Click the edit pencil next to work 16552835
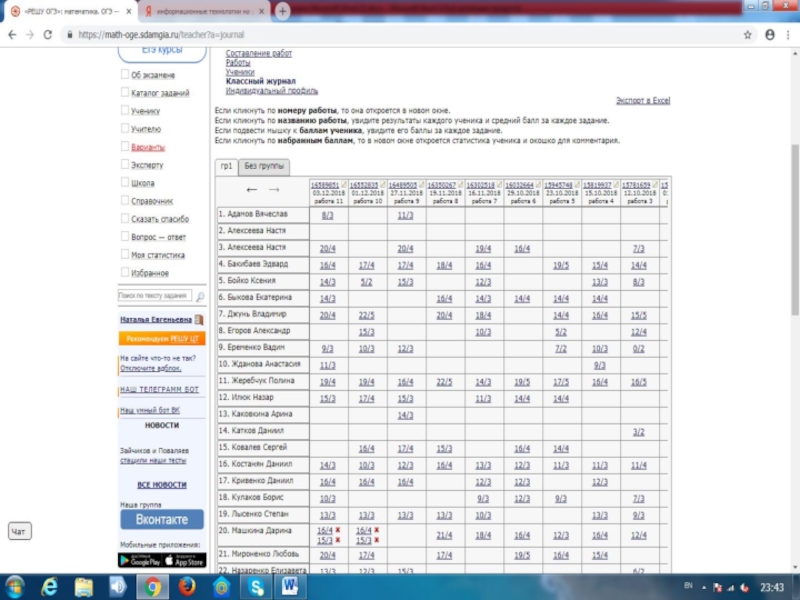The width and height of the screenshot is (800, 600). pos(383,185)
